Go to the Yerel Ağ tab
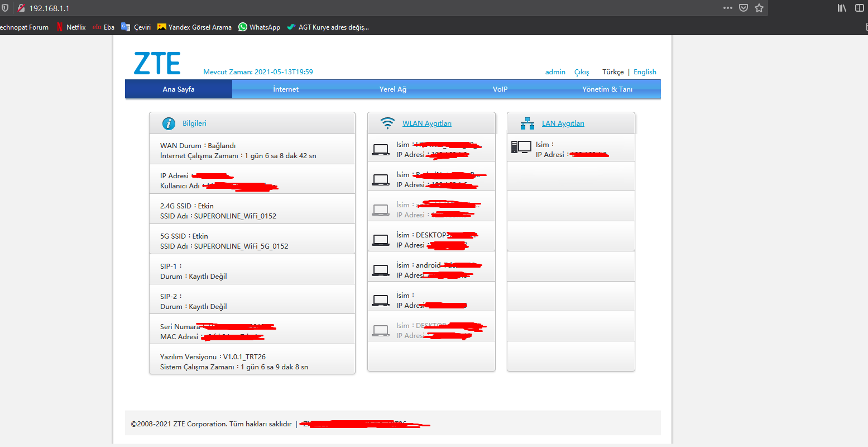The width and height of the screenshot is (868, 447). (393, 89)
